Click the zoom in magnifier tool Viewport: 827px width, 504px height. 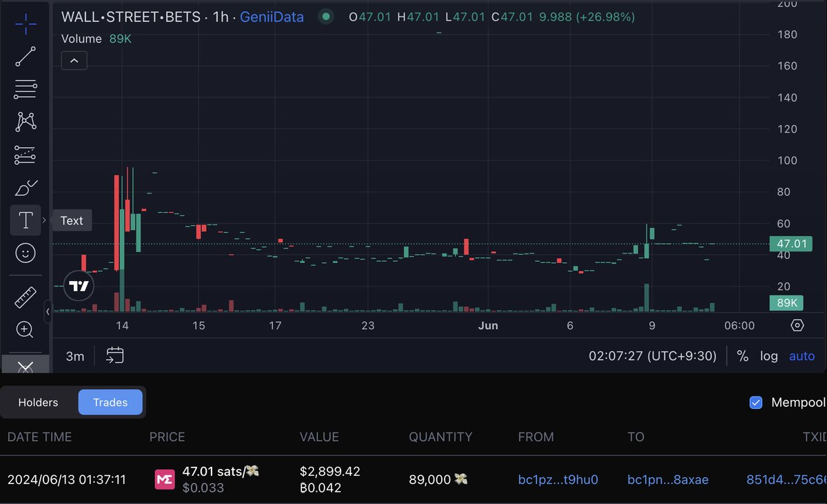tap(25, 330)
